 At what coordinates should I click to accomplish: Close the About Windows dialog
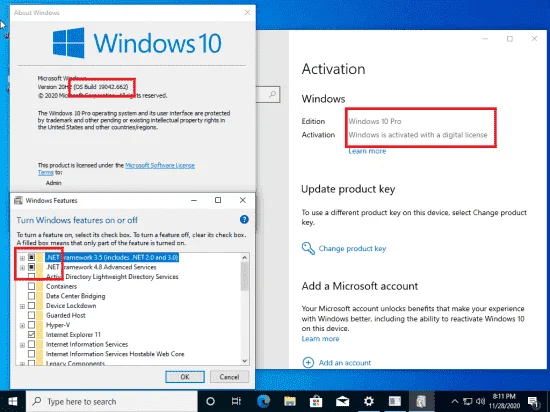[247, 13]
